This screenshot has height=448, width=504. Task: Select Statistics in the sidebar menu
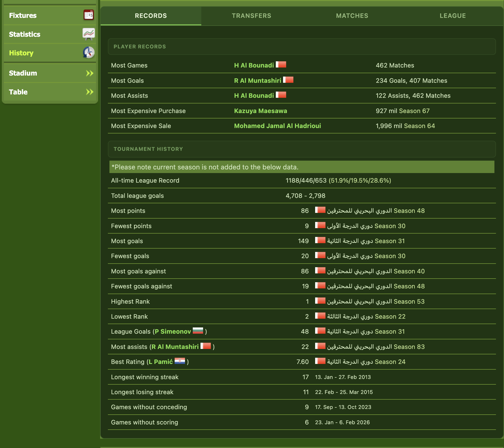[50, 34]
